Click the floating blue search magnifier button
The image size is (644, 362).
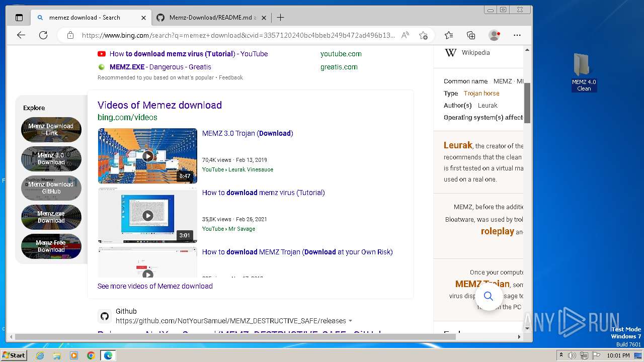488,296
